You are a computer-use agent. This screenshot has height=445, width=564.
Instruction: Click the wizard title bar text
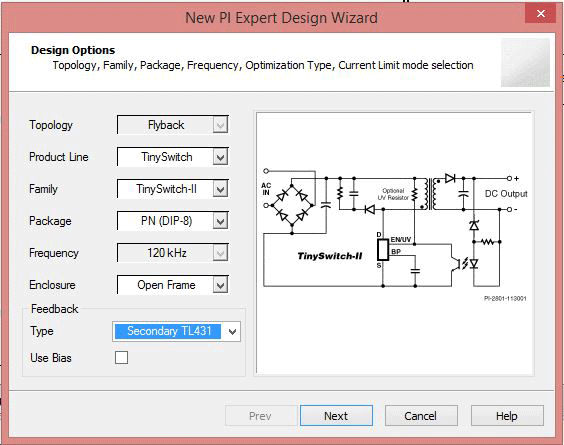[x=281, y=18]
